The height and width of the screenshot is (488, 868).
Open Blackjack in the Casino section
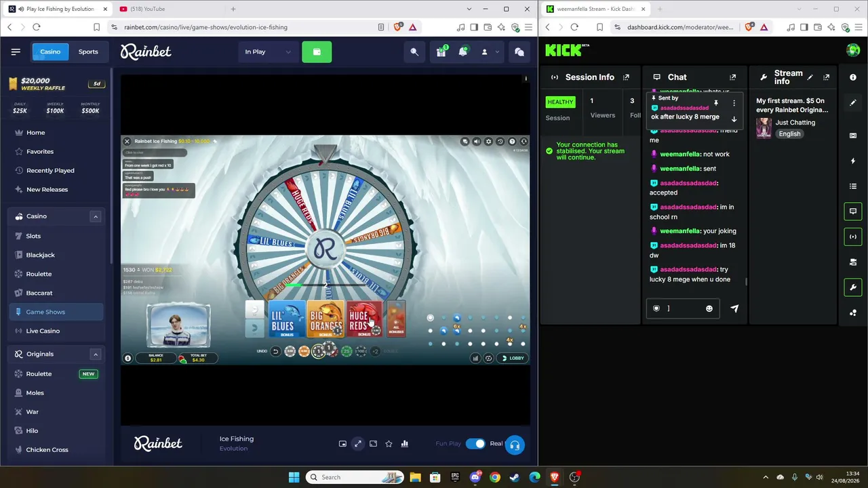57,255
